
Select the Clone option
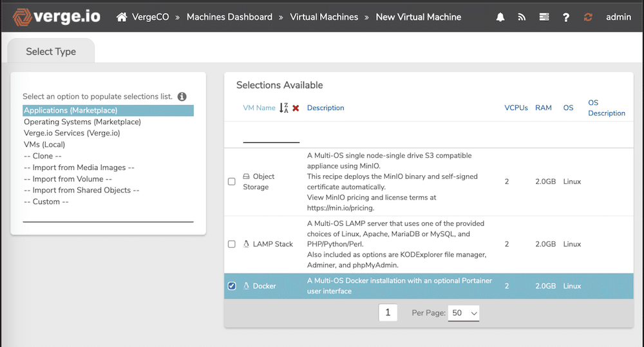click(x=108, y=156)
